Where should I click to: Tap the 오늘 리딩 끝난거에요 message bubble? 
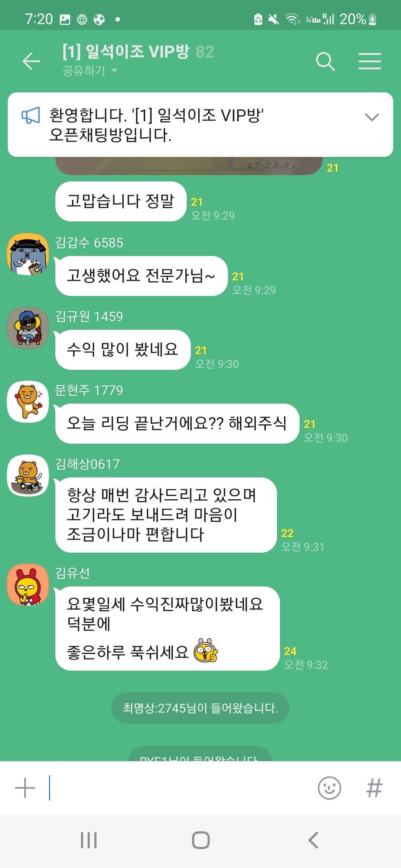[177, 424]
